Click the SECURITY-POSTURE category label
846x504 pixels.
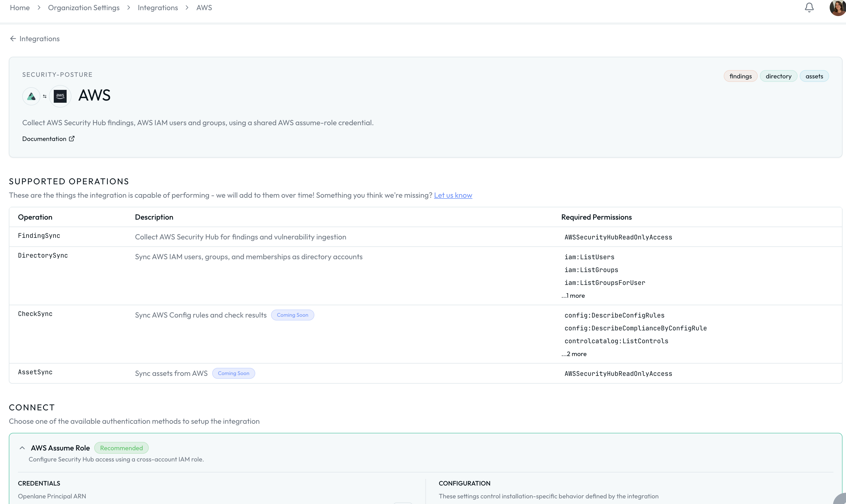click(57, 75)
